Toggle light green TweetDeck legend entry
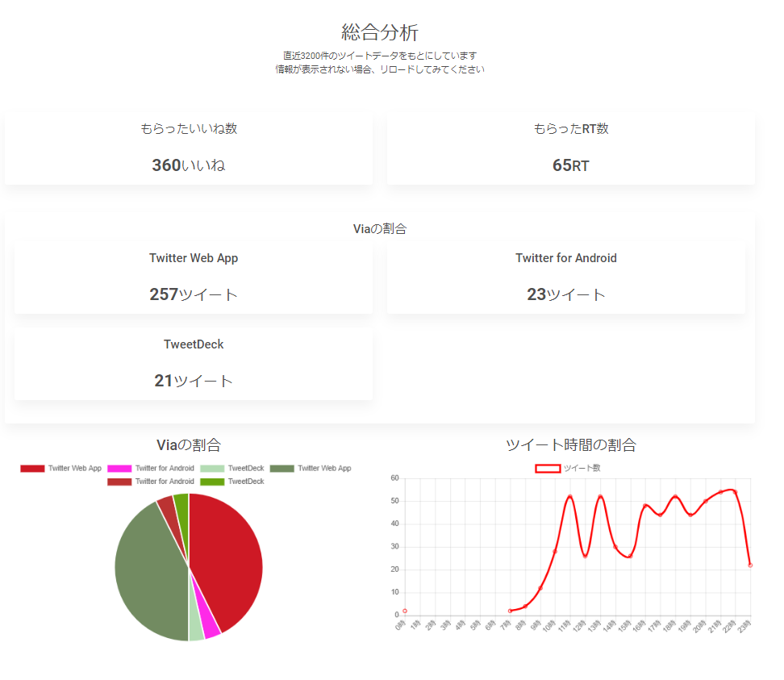The width and height of the screenshot is (784, 680). pos(232,469)
